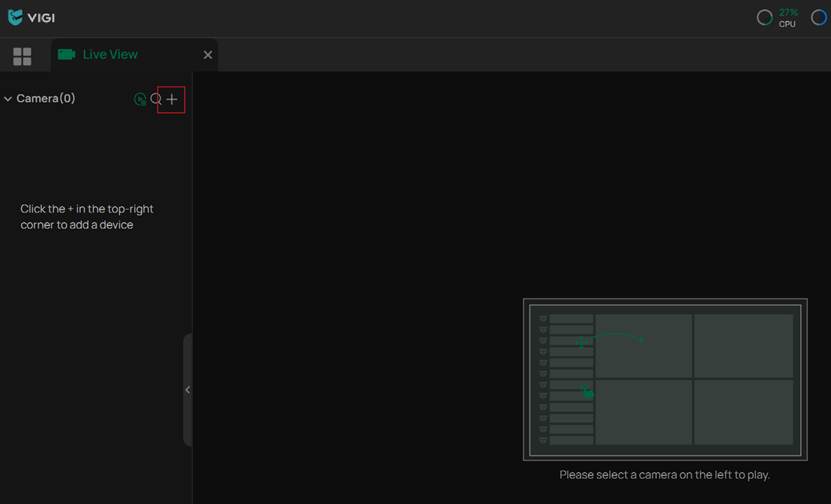This screenshot has width=831, height=504.
Task: Close the Live View tab
Action: click(x=208, y=55)
